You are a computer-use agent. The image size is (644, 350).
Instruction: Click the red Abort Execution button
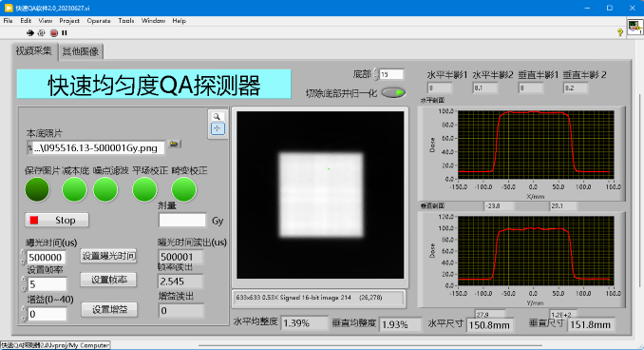pos(54,33)
